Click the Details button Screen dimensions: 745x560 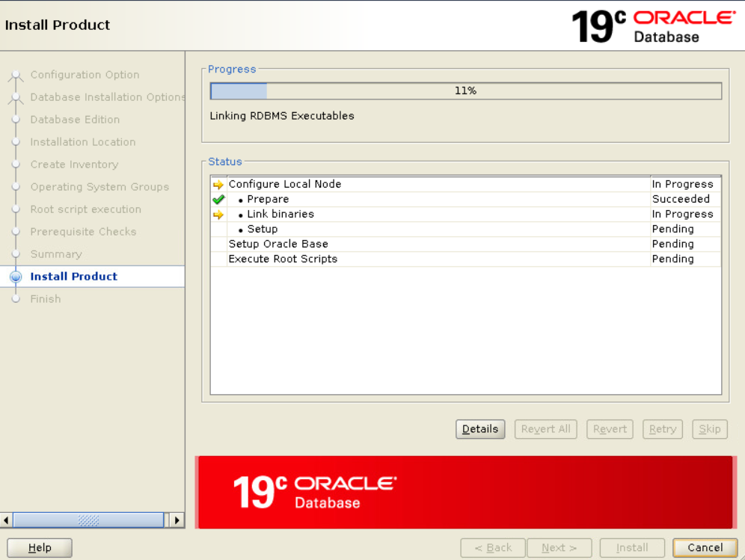[x=480, y=429]
